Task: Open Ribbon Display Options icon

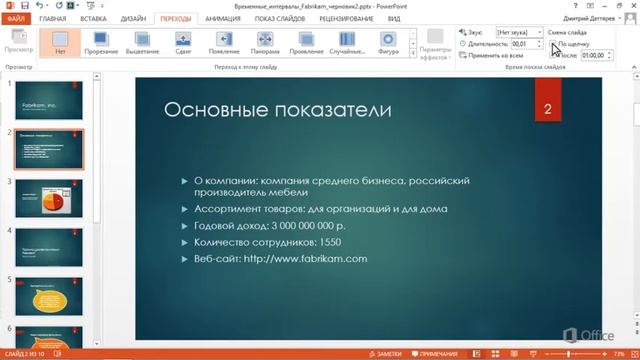Action: [x=590, y=6]
